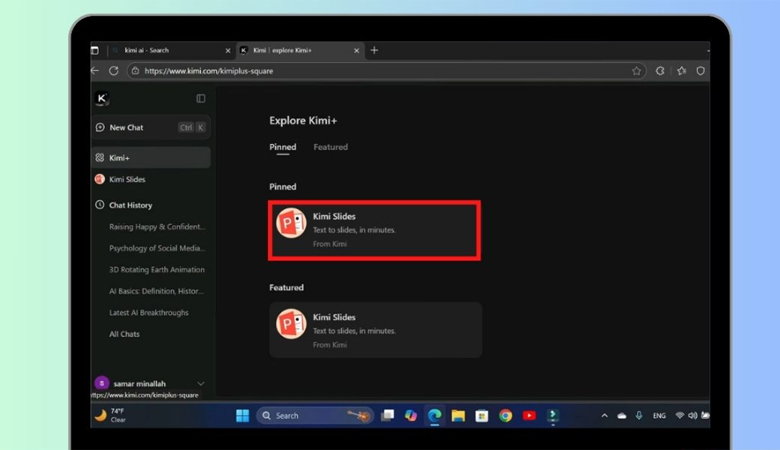
Task: Open the Windows Start menu
Action: tap(242, 416)
